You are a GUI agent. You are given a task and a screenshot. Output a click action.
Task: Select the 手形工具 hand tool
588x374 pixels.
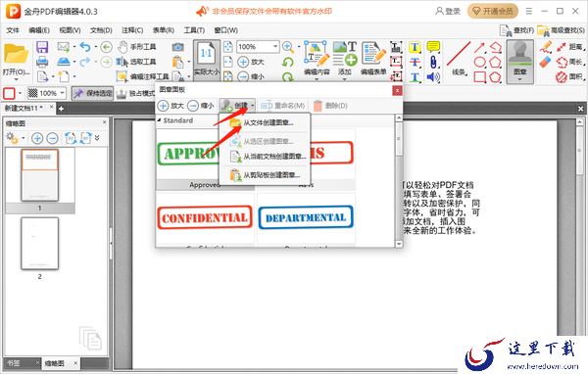[137, 47]
